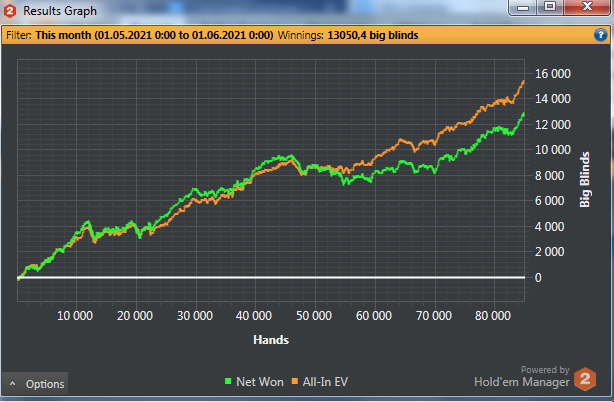
Task: Click the 16 000 y-axis label
Action: pyautogui.click(x=553, y=74)
